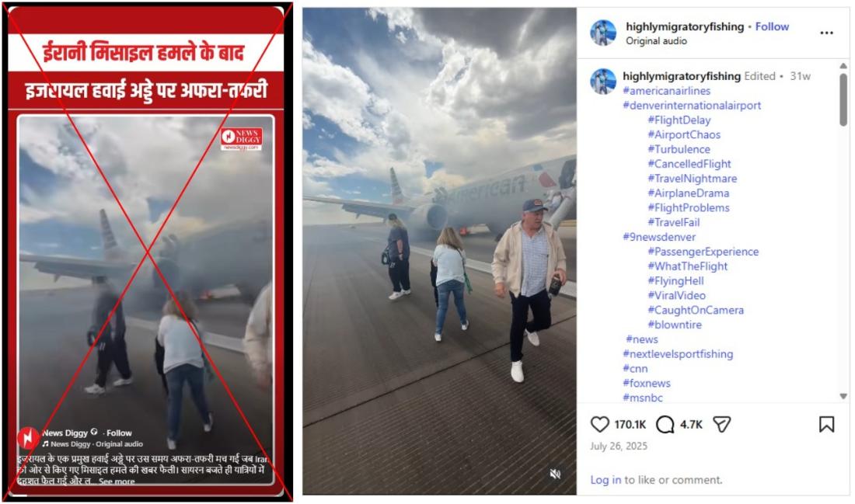Open the #ViralVideo hashtag
This screenshot has width=855, height=504.
coord(676,295)
